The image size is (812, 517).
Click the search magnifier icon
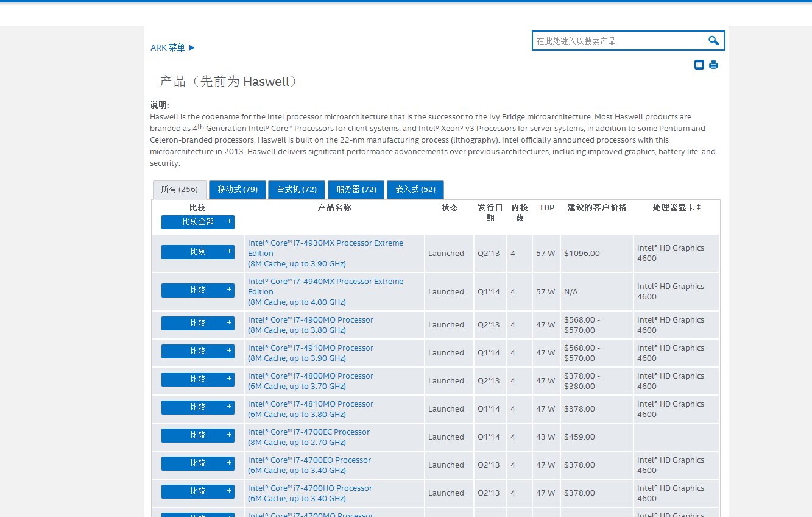tap(713, 41)
